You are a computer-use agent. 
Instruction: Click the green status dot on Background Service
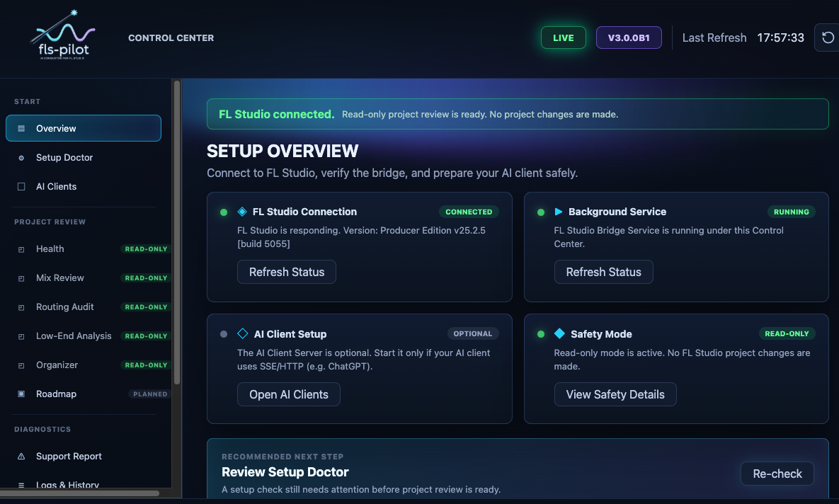tap(541, 212)
